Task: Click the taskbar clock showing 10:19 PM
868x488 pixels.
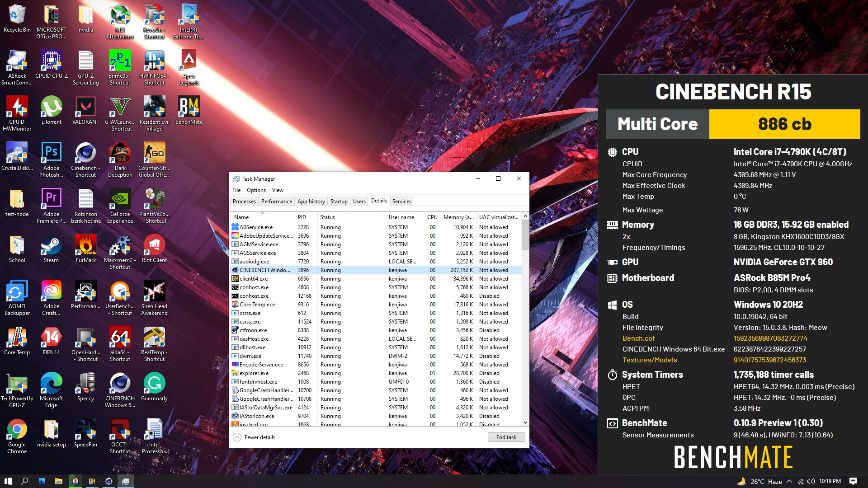Action: coord(830,481)
